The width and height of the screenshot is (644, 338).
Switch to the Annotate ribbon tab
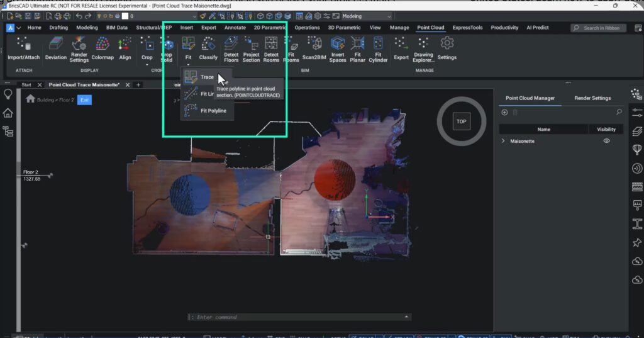(x=235, y=28)
